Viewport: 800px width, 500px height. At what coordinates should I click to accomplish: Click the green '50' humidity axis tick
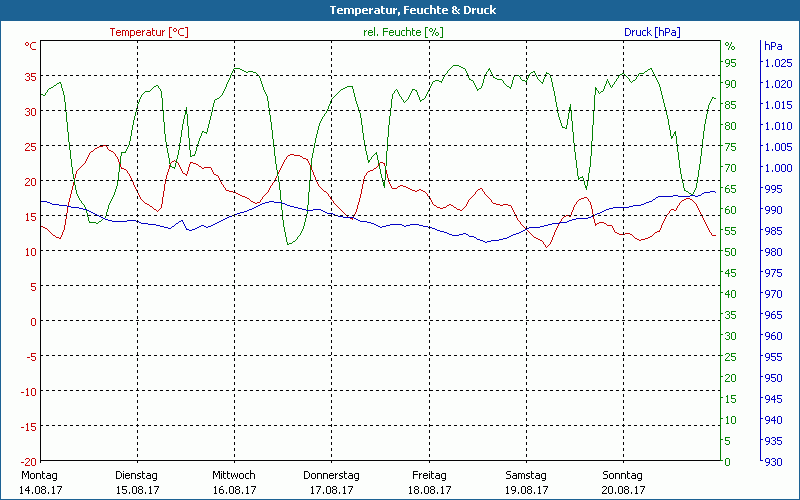(731, 252)
